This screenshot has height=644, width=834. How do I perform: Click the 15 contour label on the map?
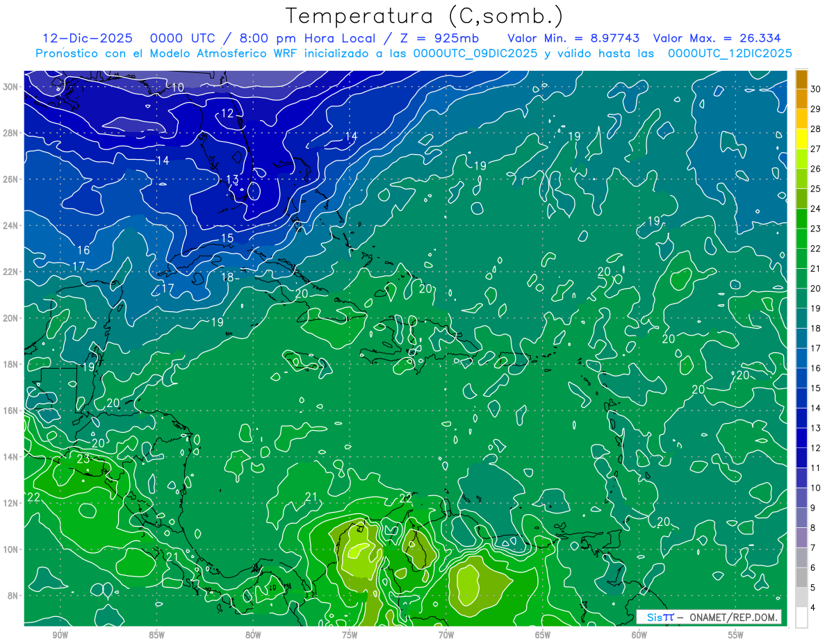[x=227, y=238]
